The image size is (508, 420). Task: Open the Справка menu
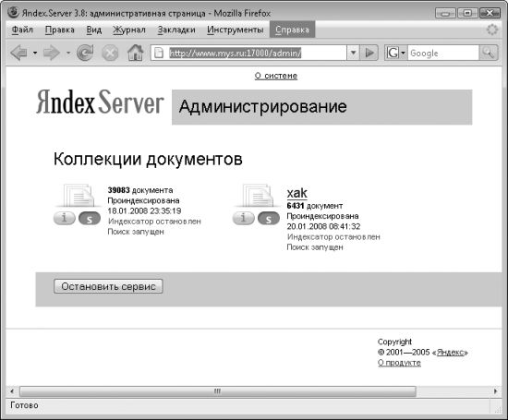click(x=292, y=30)
